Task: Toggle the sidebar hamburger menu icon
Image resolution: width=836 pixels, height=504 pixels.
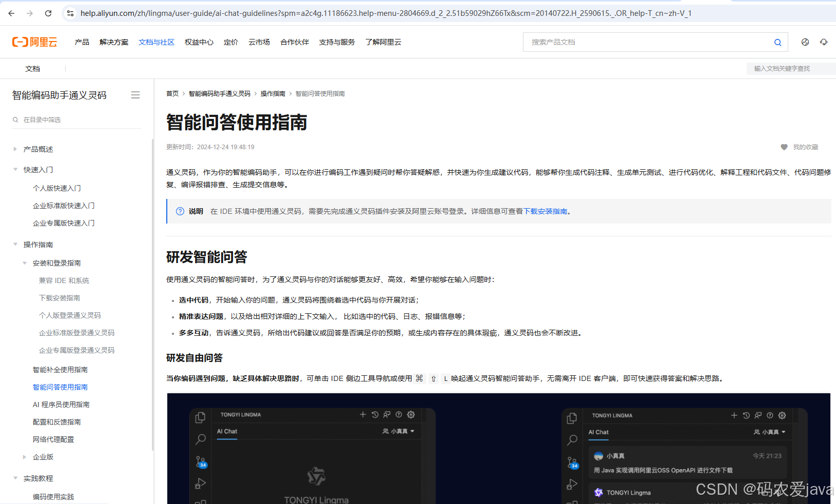Action: pos(135,95)
